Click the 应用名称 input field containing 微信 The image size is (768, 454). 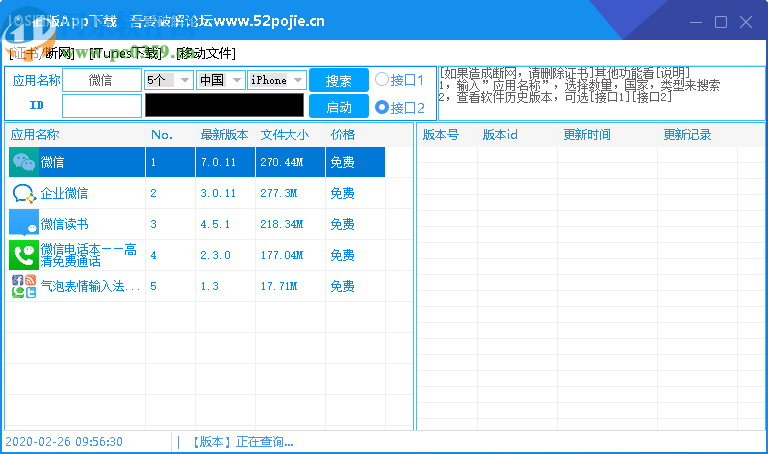(x=102, y=80)
